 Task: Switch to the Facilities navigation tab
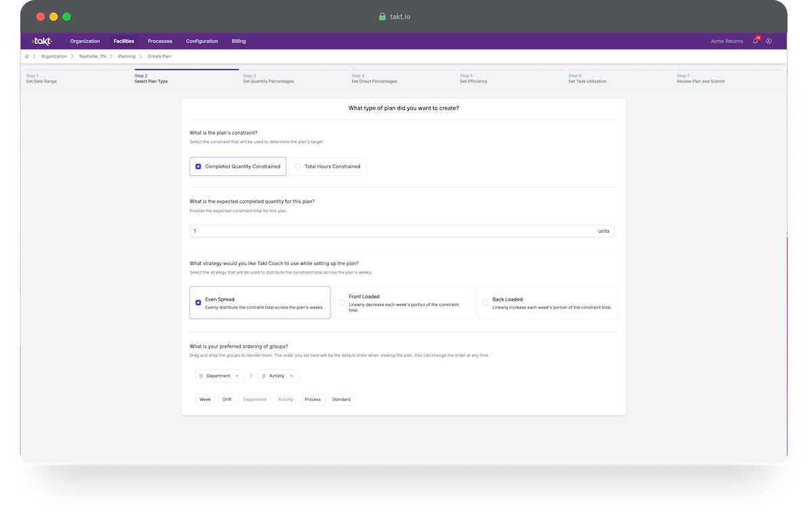pos(124,41)
